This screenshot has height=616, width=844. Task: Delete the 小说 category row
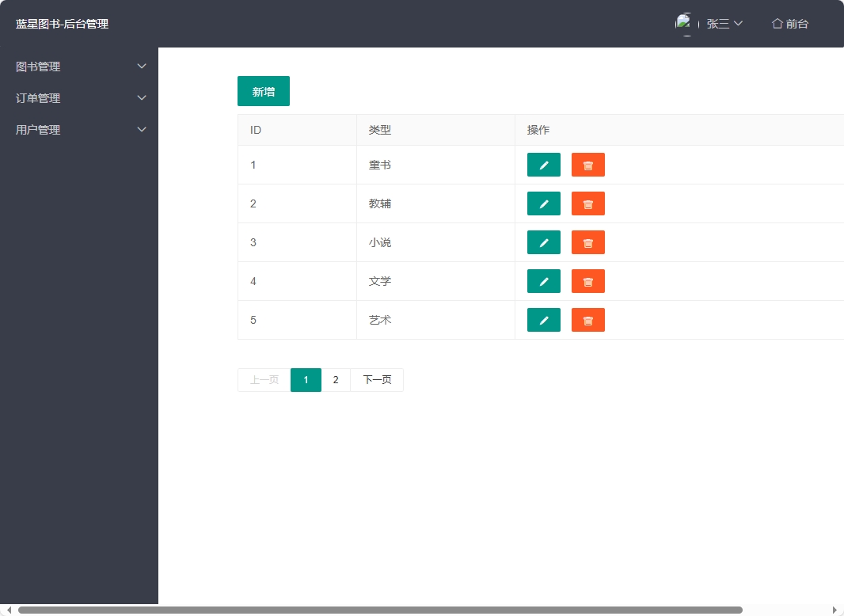pyautogui.click(x=587, y=242)
